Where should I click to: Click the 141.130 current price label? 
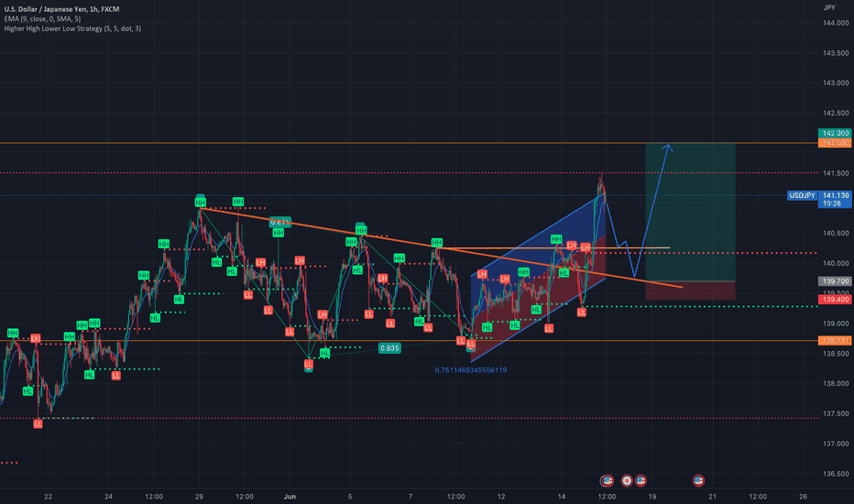pos(836,195)
